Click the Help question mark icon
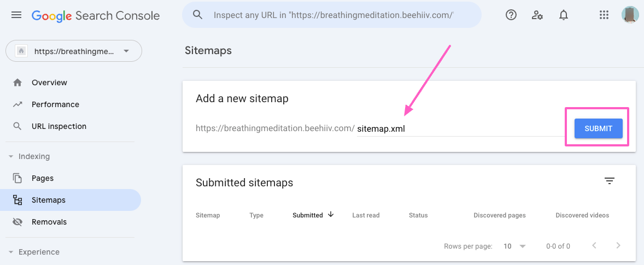The image size is (644, 265). tap(511, 15)
